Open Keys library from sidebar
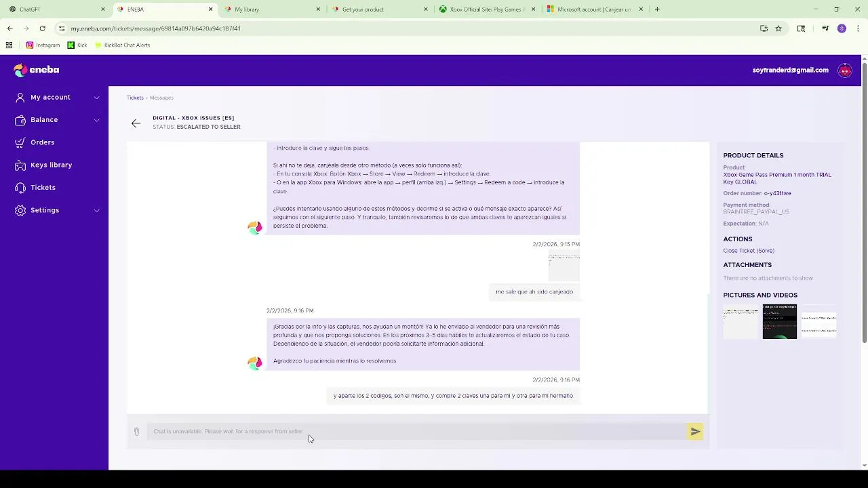Screen dimensions: 868x488 51,165
